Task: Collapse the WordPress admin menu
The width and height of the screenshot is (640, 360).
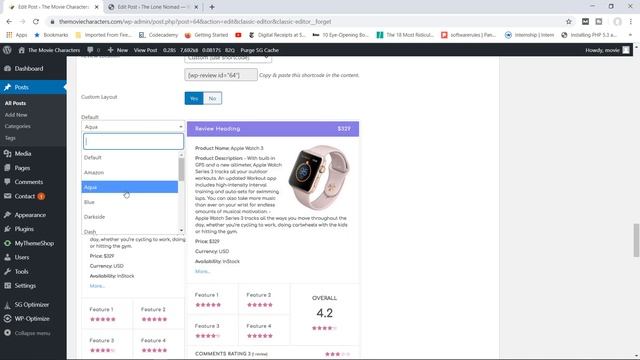Action: click(33, 333)
